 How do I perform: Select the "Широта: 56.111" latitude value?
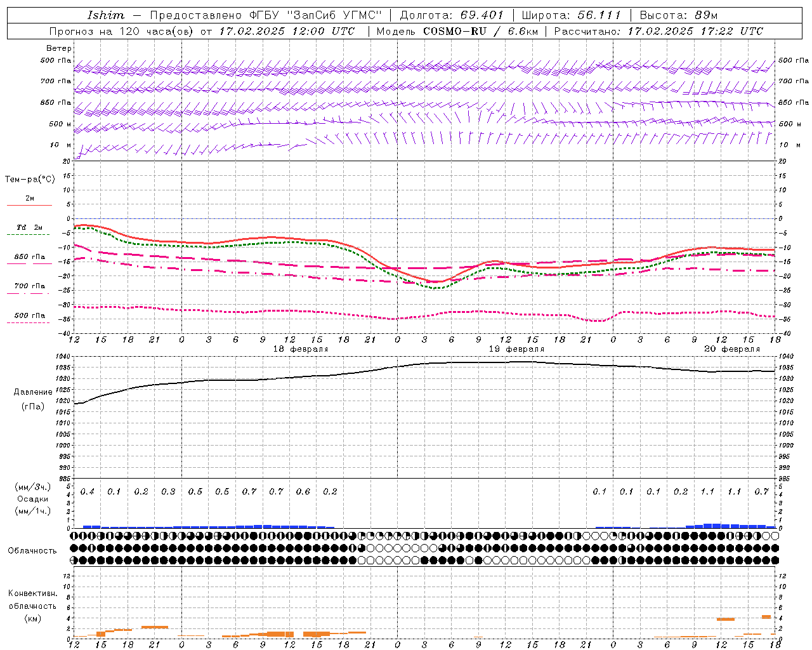pos(571,15)
